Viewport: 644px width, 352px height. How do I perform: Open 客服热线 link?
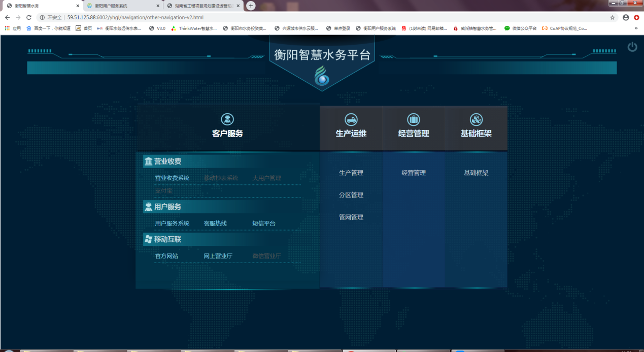click(215, 223)
